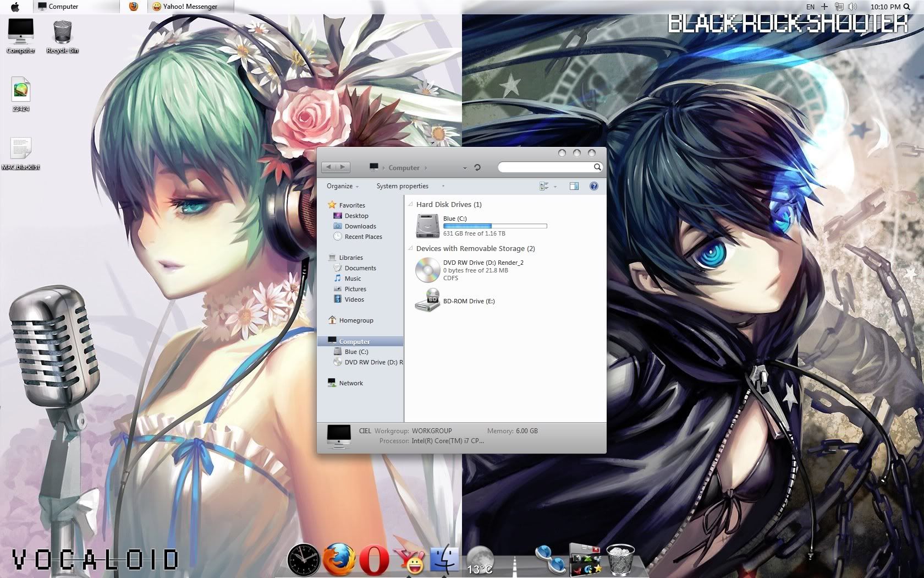Click the plus icon in menu bar
The image size is (924, 578).
824,7
